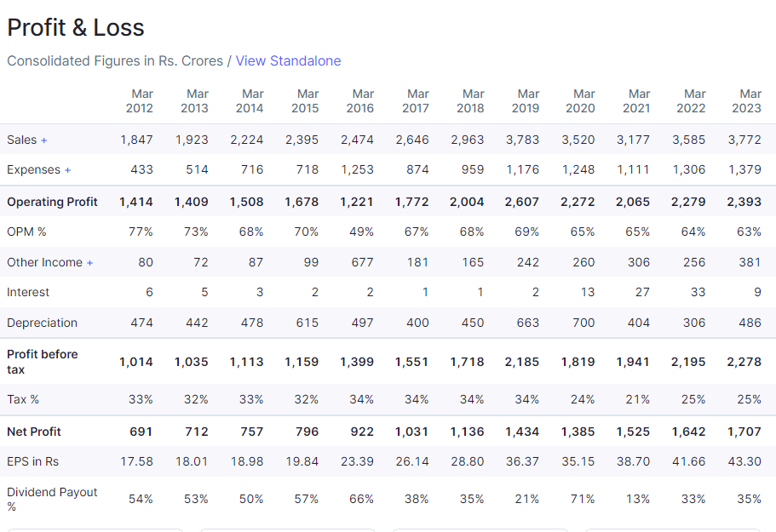Viewport: 776px width, 532px height.
Task: Click the Profit & Loss heading
Action: [76, 27]
